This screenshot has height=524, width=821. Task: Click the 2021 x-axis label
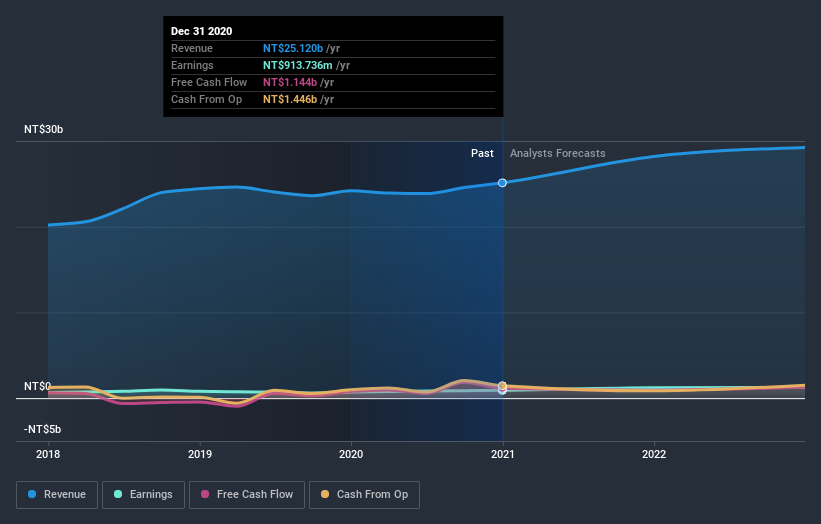[x=503, y=454]
